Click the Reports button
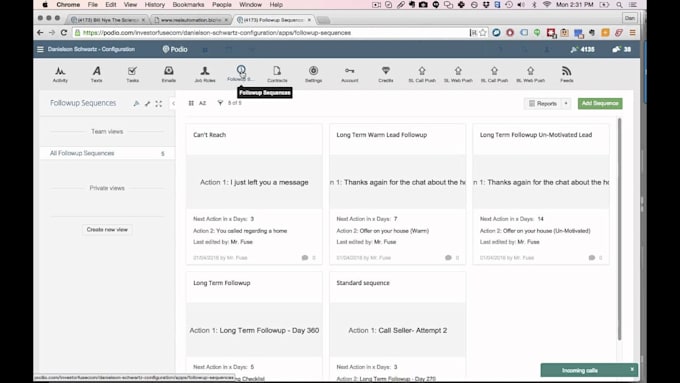 [543, 103]
